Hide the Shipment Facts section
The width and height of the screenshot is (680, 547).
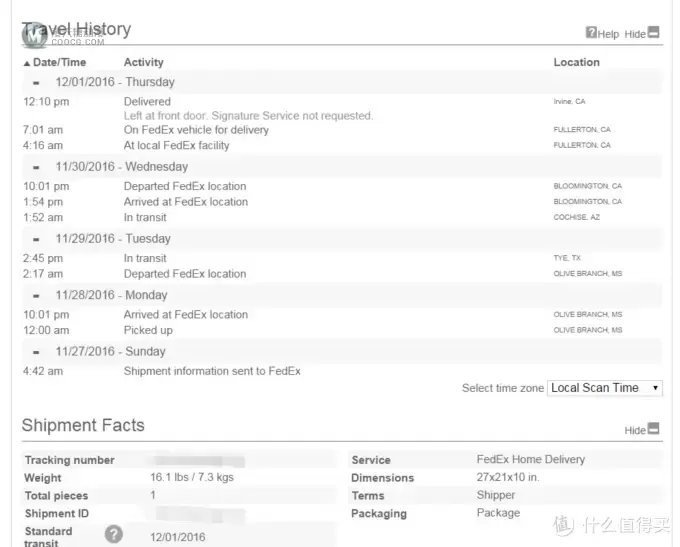(x=635, y=430)
